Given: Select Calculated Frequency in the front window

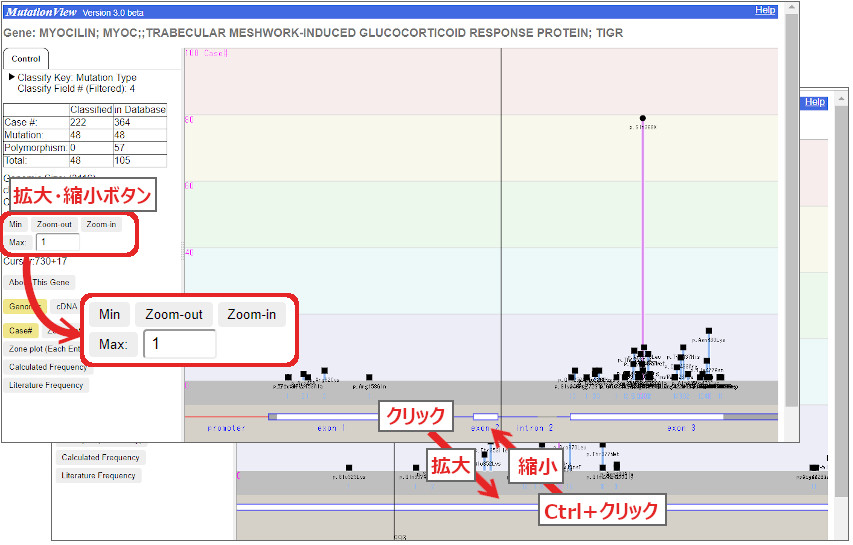Looking at the screenshot, I should 48,367.
